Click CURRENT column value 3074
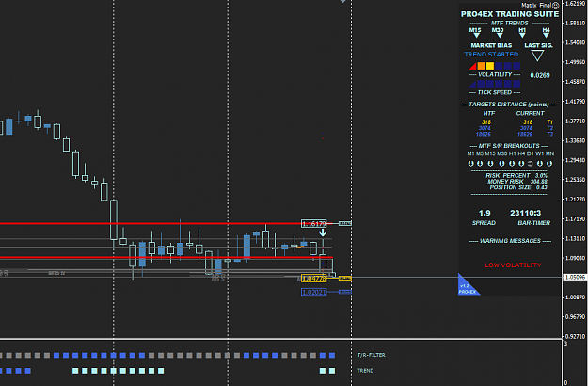Screen dimensions: 588x386 pos(526,128)
